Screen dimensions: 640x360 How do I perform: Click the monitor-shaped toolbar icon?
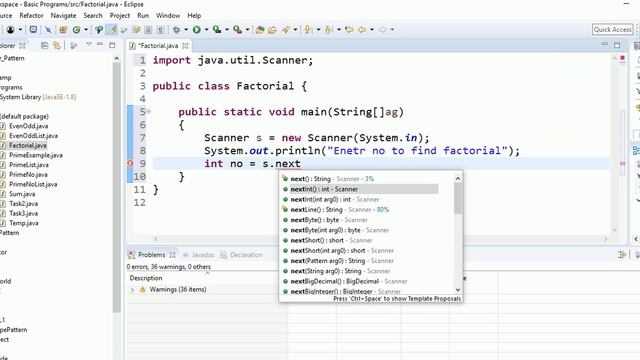tap(33, 29)
